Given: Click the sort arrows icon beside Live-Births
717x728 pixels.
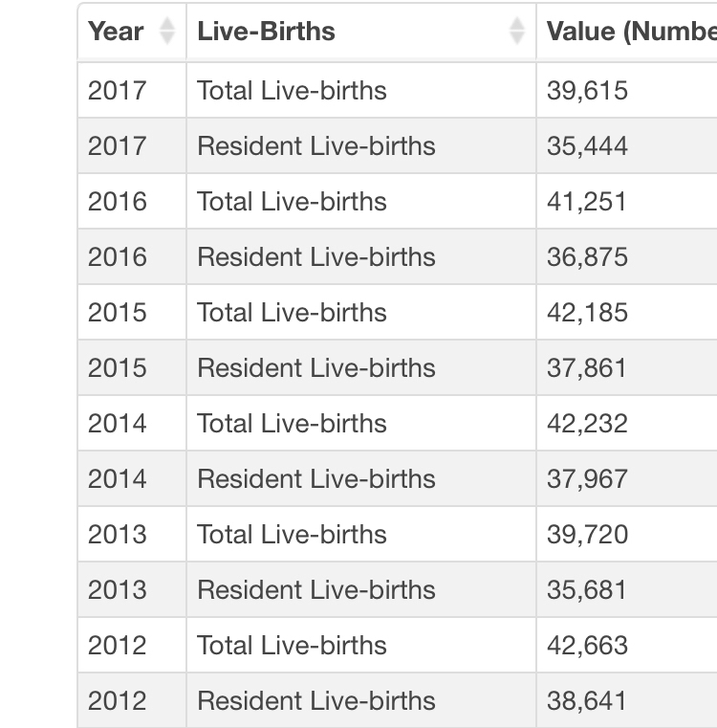Looking at the screenshot, I should pos(517,32).
